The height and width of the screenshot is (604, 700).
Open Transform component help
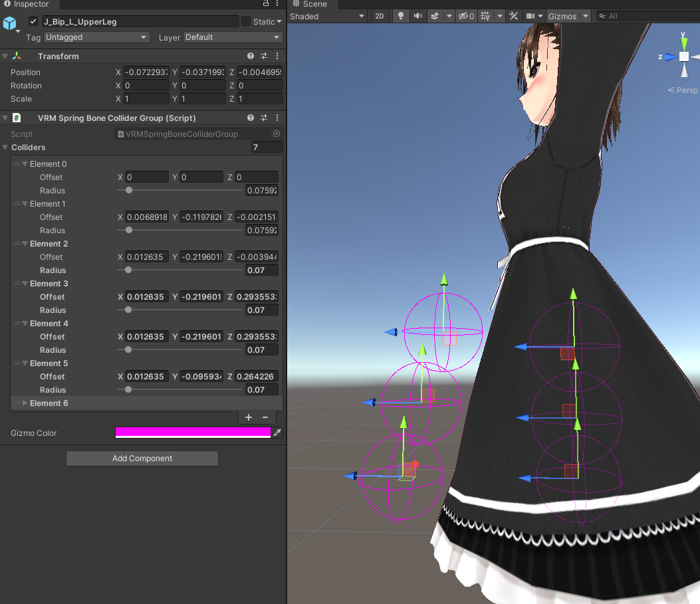251,56
